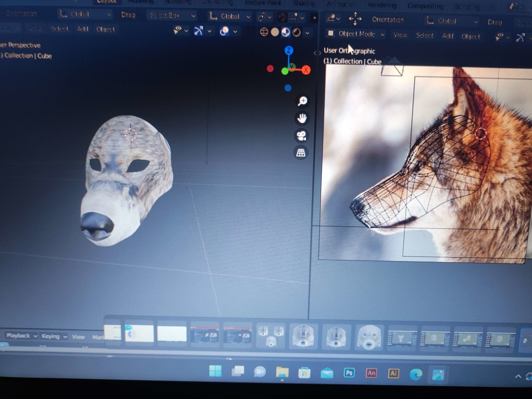Open object visibility dropdown in right viewport
Screen dimensions: 532x399
503,37
